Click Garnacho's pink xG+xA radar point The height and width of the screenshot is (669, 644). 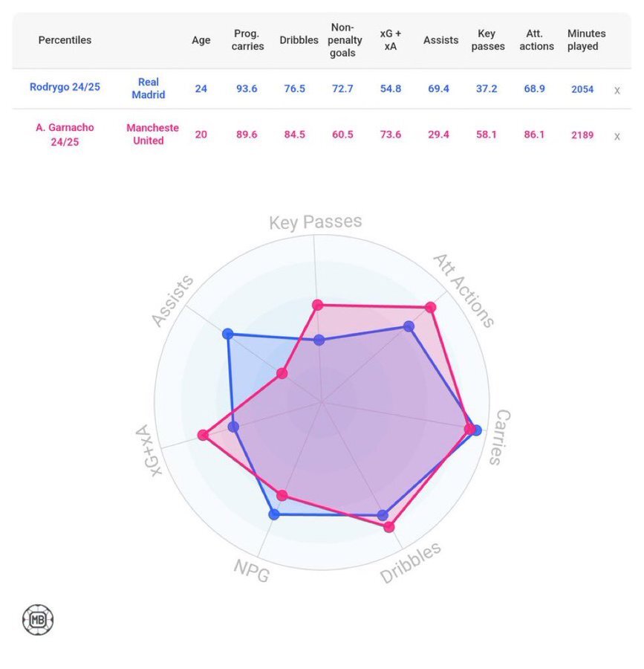click(x=202, y=436)
